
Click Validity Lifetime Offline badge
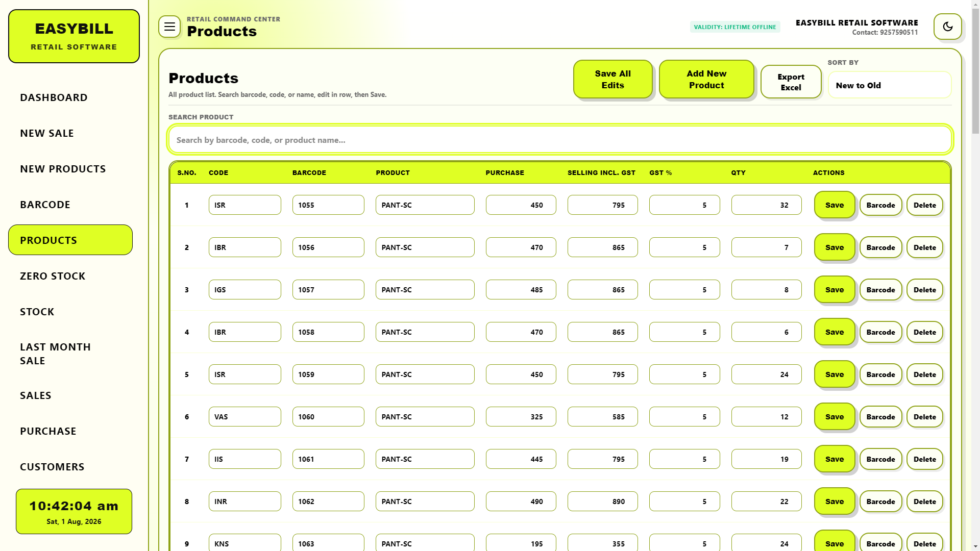tap(734, 27)
